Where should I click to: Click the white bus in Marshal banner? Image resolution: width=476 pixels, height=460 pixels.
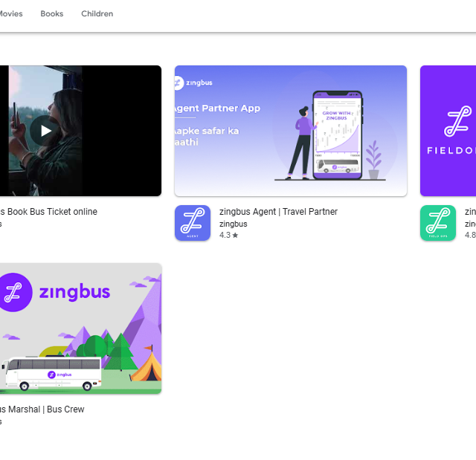tap(51, 374)
